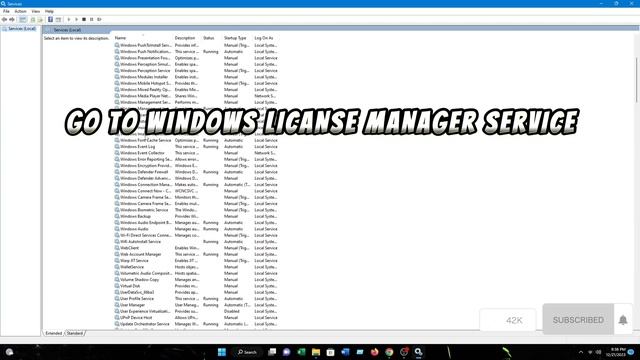Select the Windows Error Reporting service row
The width and height of the screenshot is (640, 360).
pos(196,159)
